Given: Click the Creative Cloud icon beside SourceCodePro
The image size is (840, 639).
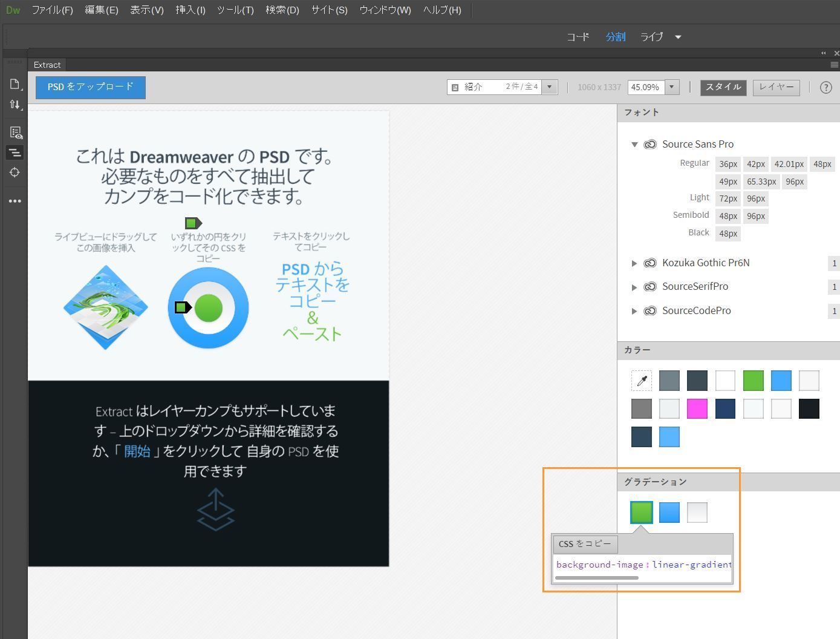Looking at the screenshot, I should (x=650, y=310).
